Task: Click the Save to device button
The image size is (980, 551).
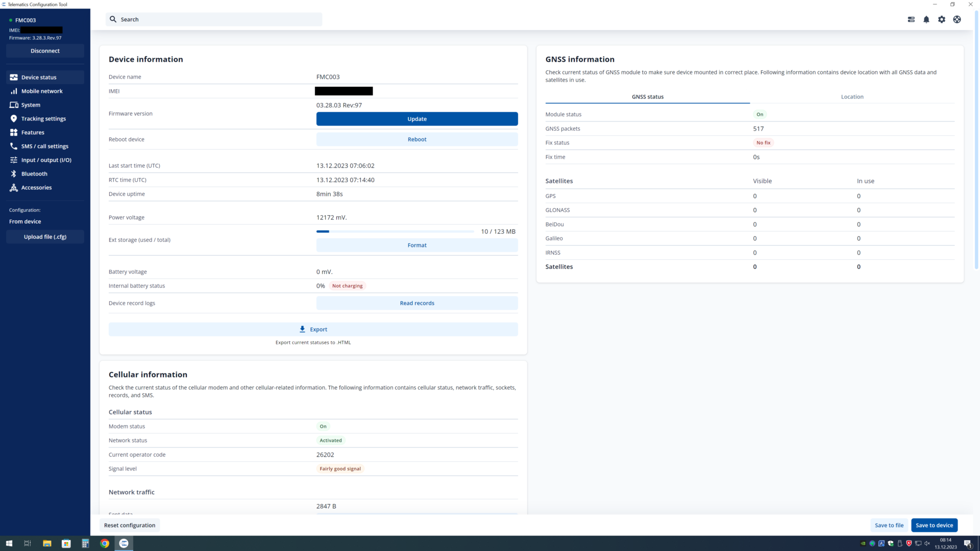Action: click(934, 525)
